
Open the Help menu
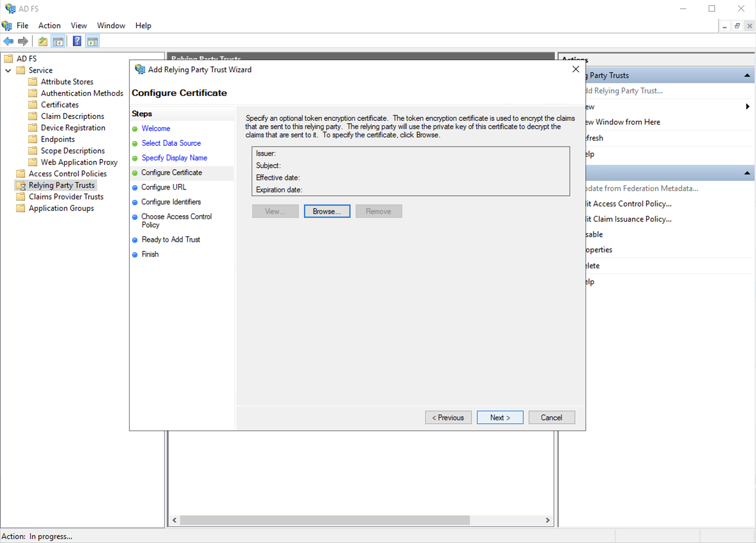(x=143, y=26)
